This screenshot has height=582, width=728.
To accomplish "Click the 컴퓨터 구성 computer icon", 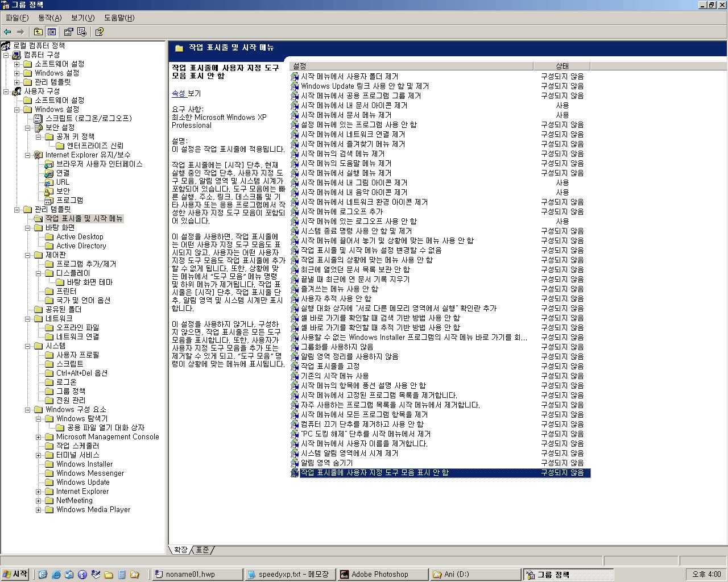I will click(17, 55).
